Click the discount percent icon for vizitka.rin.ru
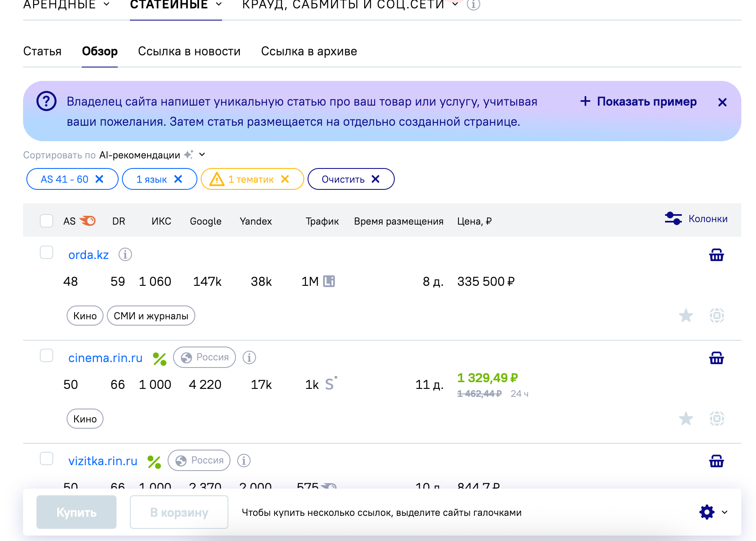Screen dimensions: 756x541 tap(154, 461)
